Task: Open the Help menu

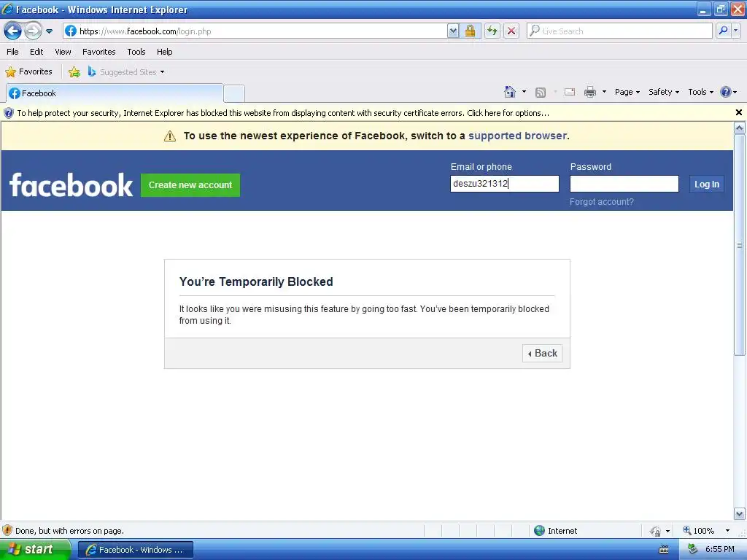Action: [164, 52]
